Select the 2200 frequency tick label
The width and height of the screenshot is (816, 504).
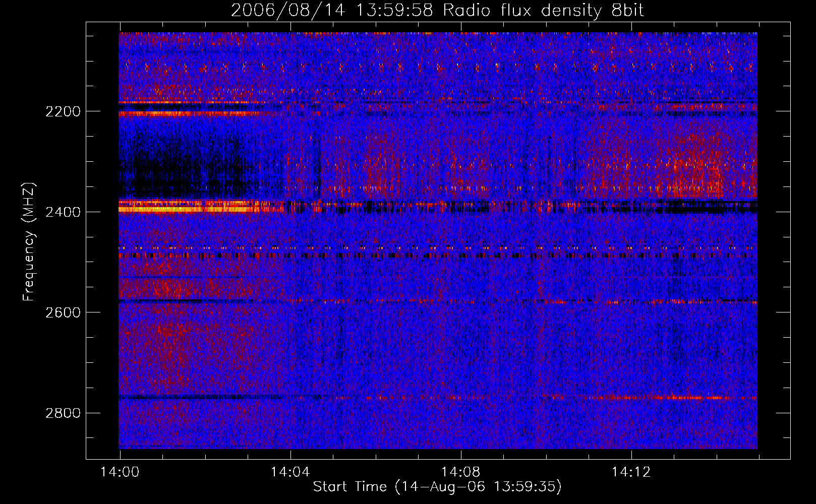(x=63, y=111)
